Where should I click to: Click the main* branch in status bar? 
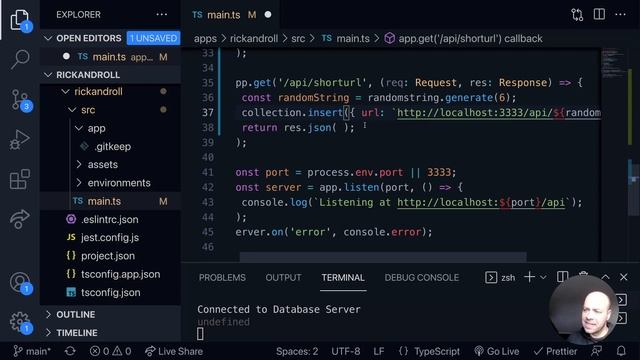click(x=32, y=351)
